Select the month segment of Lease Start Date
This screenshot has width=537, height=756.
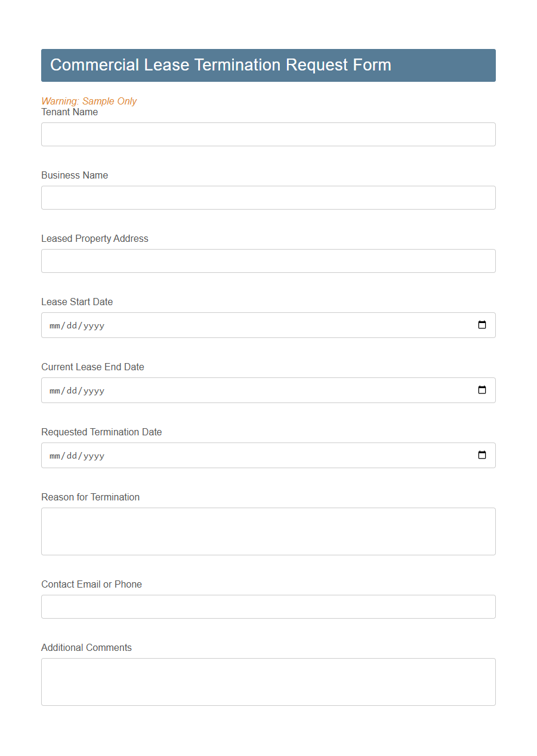click(54, 325)
